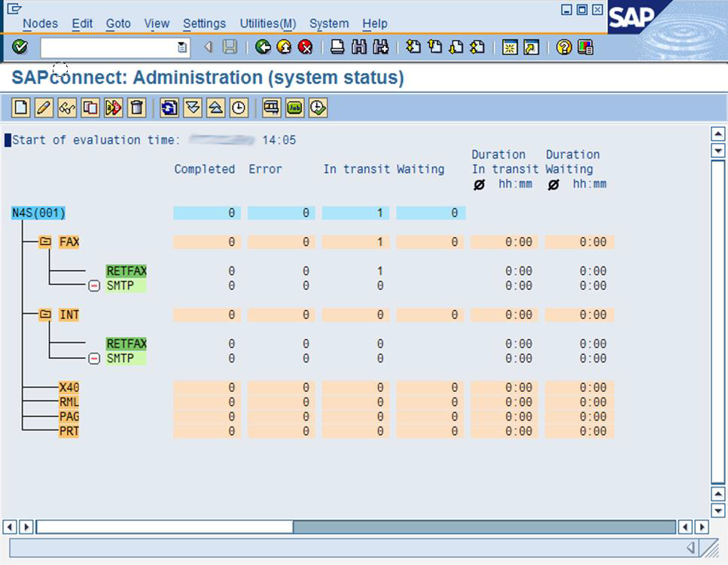Click the green Job scheduling icon
The image size is (728, 565).
(x=294, y=108)
